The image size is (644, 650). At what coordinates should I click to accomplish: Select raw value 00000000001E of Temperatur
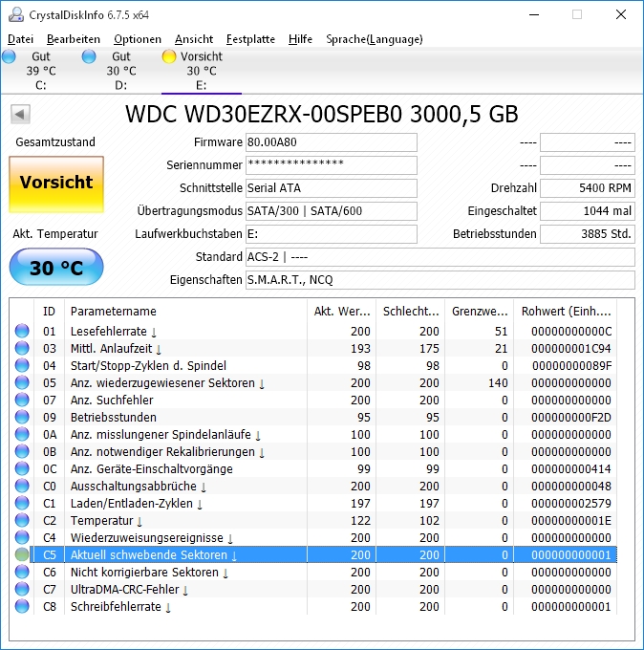[x=571, y=521]
